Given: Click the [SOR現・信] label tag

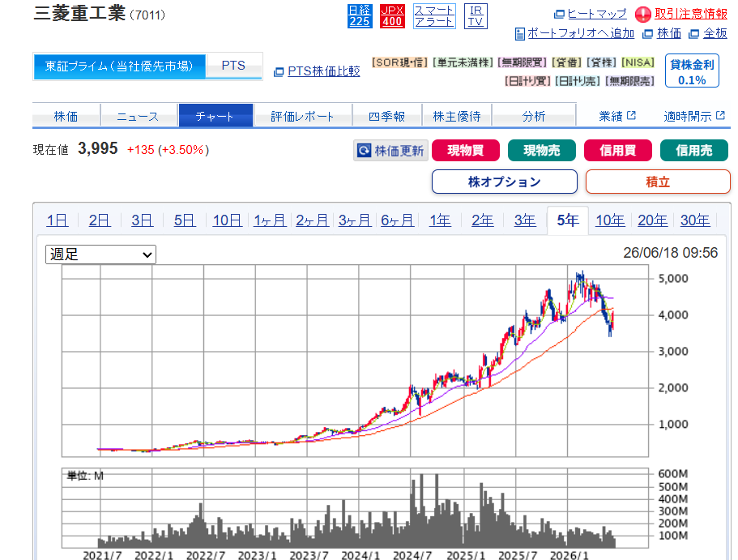Looking at the screenshot, I should (399, 62).
